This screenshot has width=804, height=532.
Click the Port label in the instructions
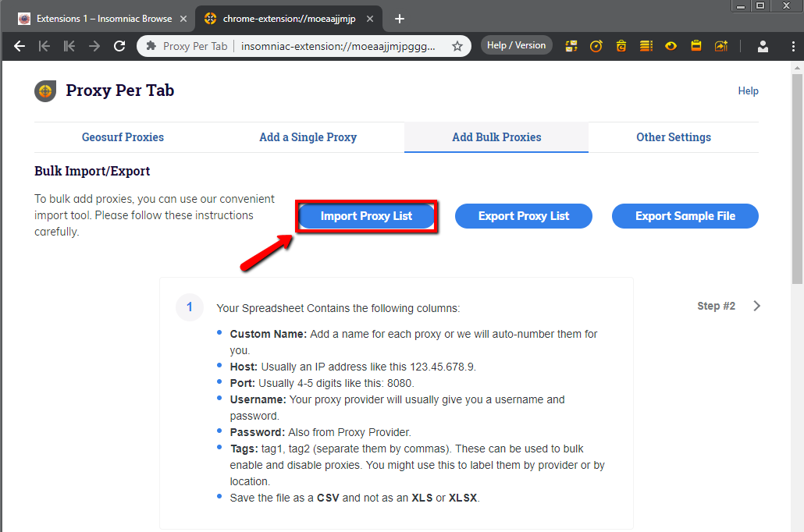(243, 383)
